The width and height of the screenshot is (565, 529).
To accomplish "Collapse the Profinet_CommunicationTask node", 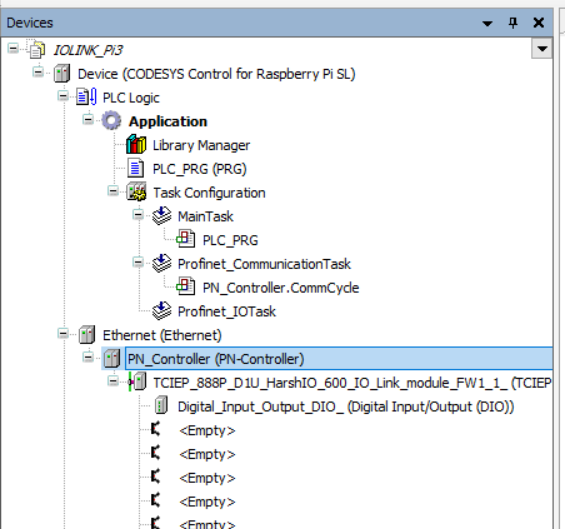I will (138, 262).
